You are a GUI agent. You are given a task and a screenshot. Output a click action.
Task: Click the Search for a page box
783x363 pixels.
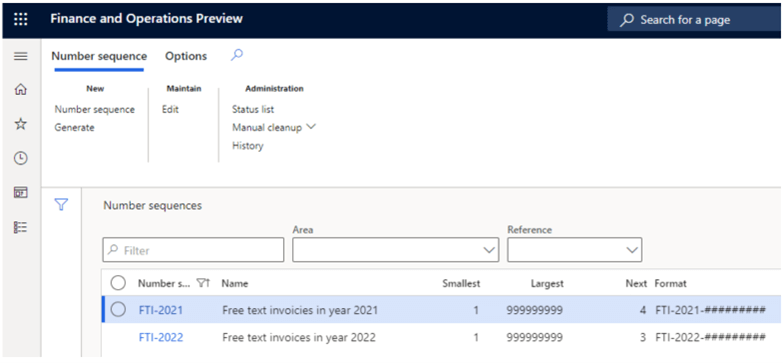(x=694, y=20)
